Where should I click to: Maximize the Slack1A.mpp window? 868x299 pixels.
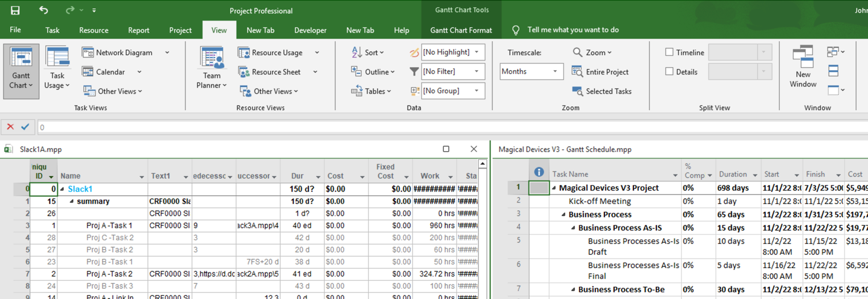pos(446,149)
